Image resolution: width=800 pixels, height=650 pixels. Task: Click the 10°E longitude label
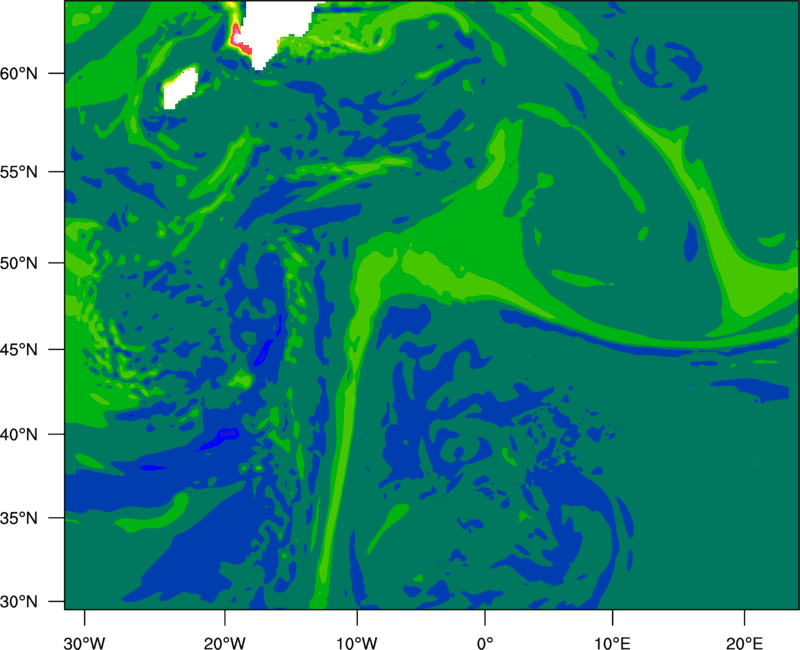point(612,643)
